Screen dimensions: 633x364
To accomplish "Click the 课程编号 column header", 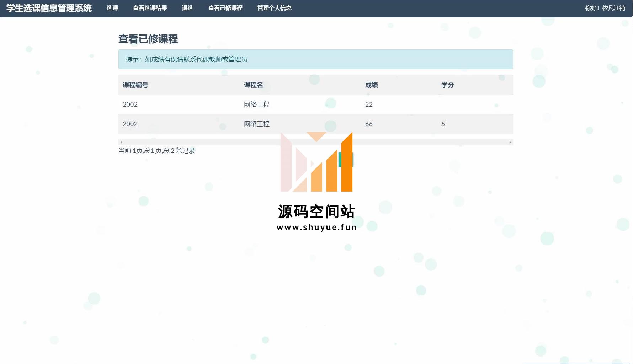I will pos(135,85).
